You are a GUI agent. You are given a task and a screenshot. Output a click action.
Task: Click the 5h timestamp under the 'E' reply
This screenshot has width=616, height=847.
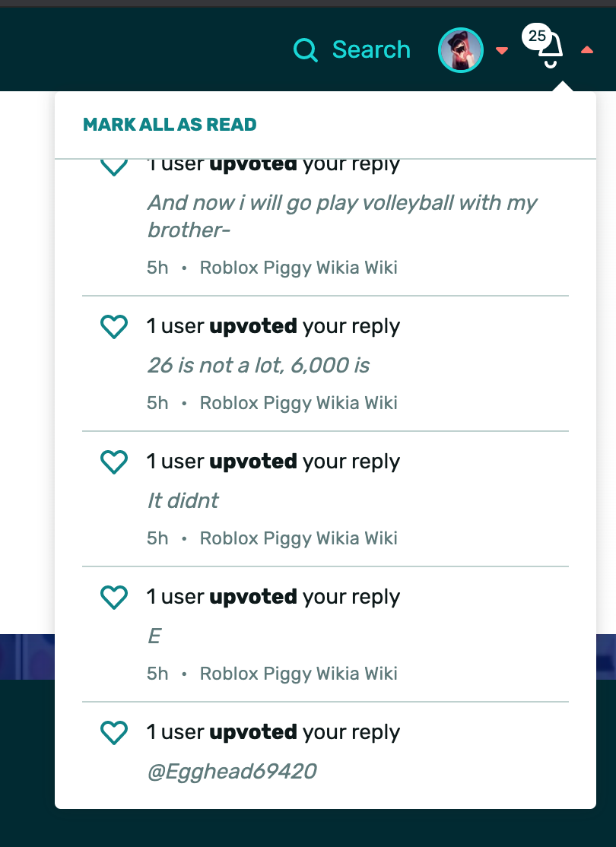coord(157,674)
